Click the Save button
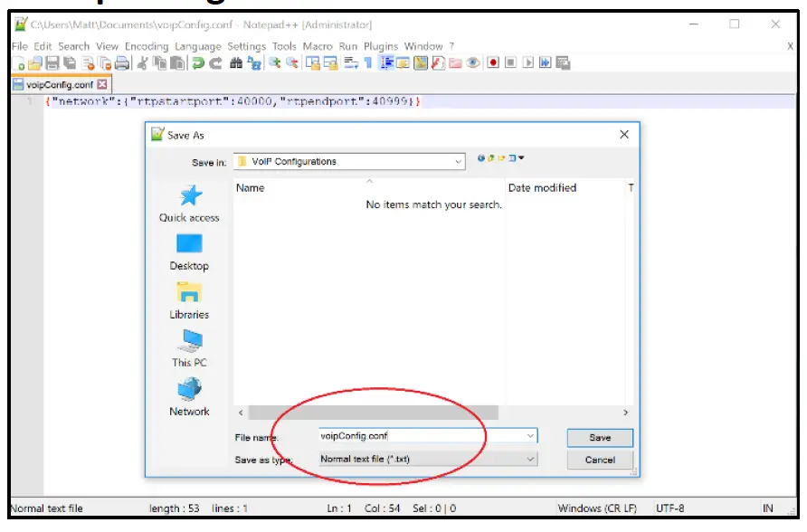 tap(600, 437)
